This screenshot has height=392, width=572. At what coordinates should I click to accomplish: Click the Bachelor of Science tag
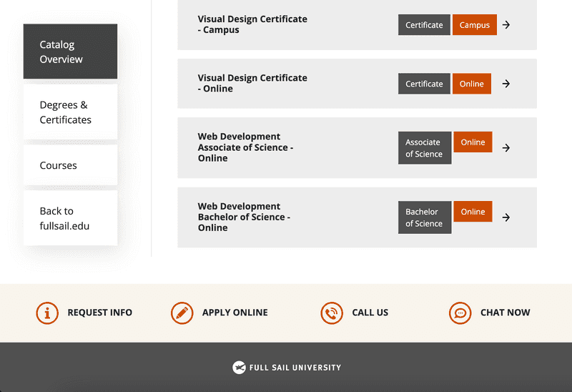coord(425,217)
